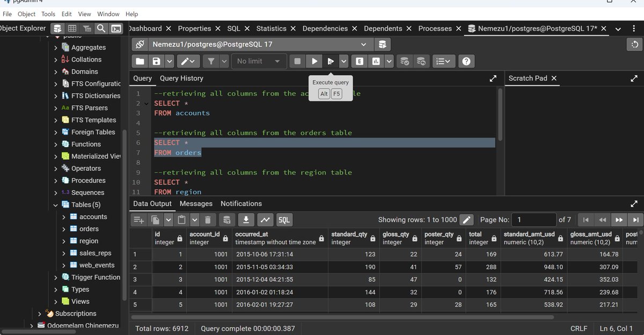
Task: Delete selected rows with trash icon
Action: click(x=208, y=220)
